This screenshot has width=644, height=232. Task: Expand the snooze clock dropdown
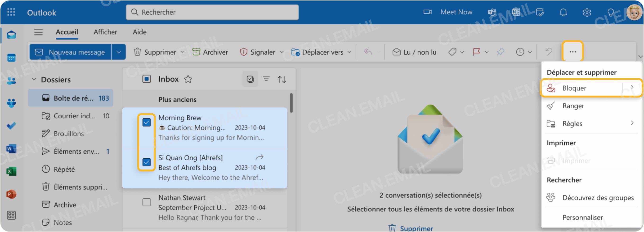coord(530,52)
